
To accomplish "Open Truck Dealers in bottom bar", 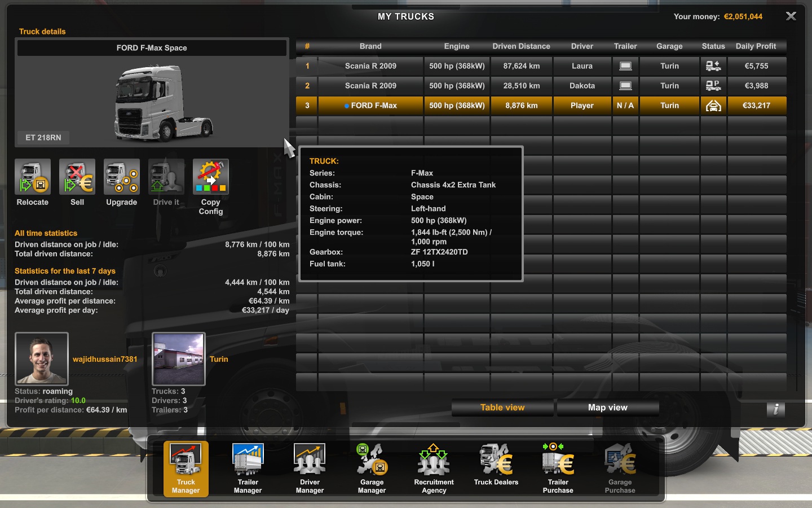I will point(496,468).
